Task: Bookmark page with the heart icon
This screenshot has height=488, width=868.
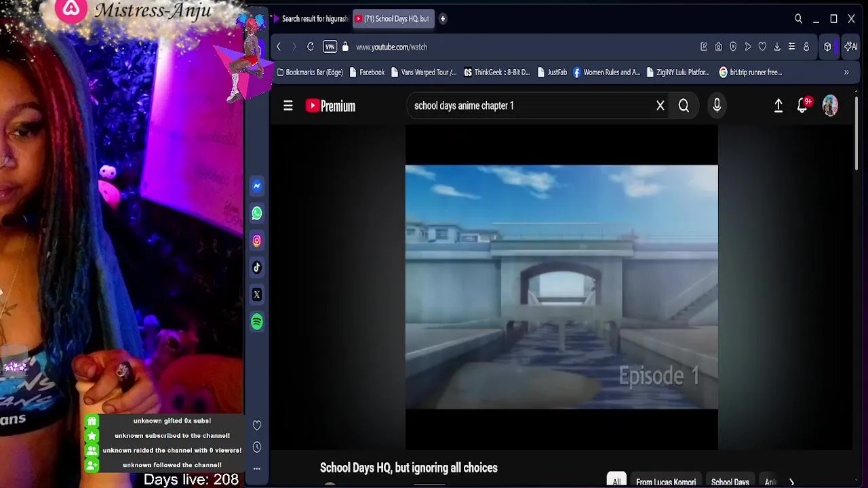Action: (x=762, y=47)
